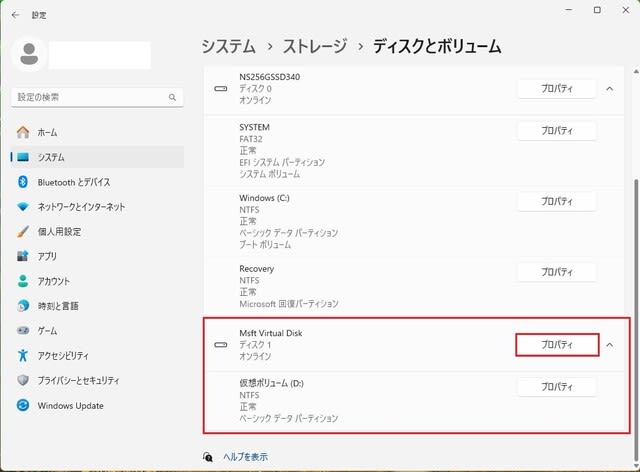This screenshot has height=472, width=640.
Task: Open ネットワークとインターネット settings
Action: tap(98, 207)
